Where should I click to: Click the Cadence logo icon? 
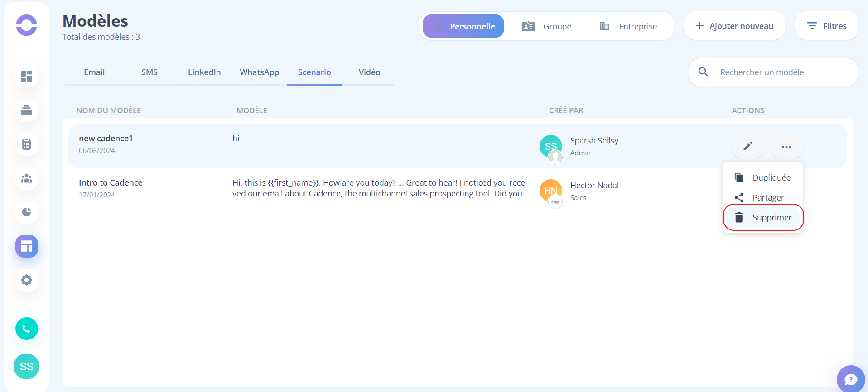click(26, 25)
